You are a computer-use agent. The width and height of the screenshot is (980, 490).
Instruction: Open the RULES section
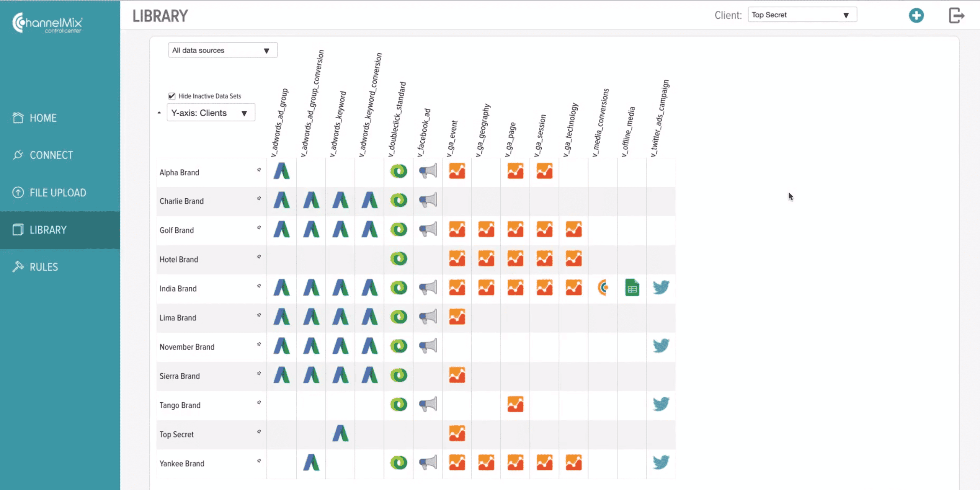coord(35,267)
